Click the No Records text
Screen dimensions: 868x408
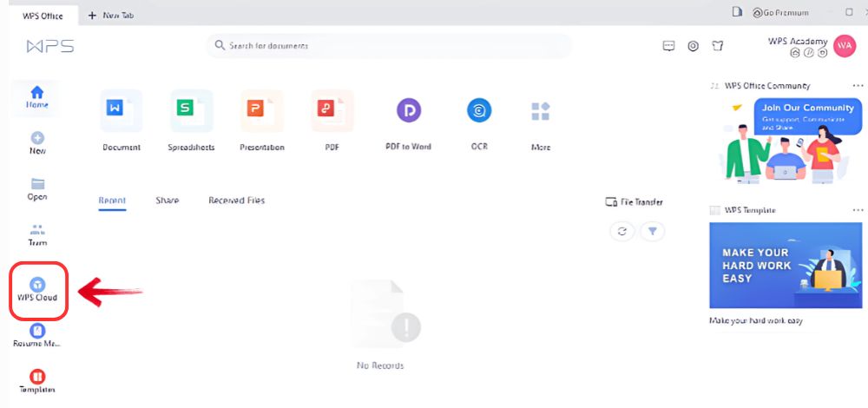[380, 365]
